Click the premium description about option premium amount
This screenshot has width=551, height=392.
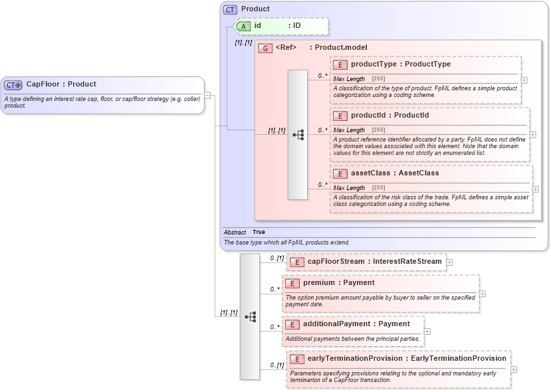380,301
